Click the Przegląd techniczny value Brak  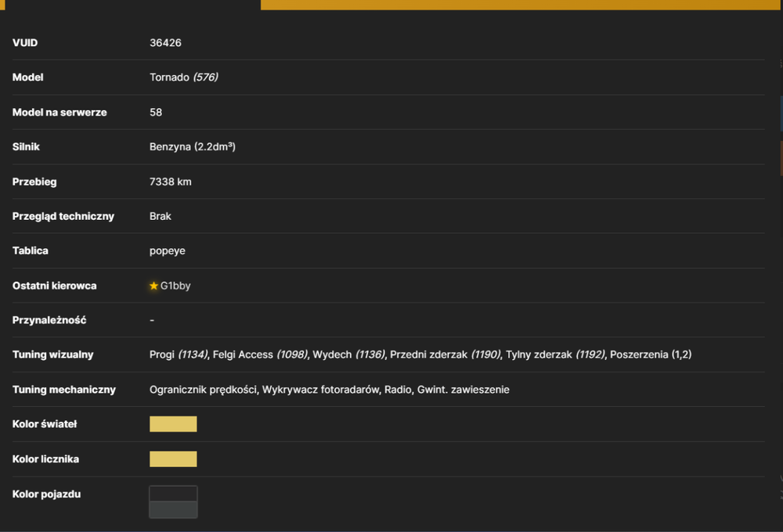pyautogui.click(x=161, y=216)
